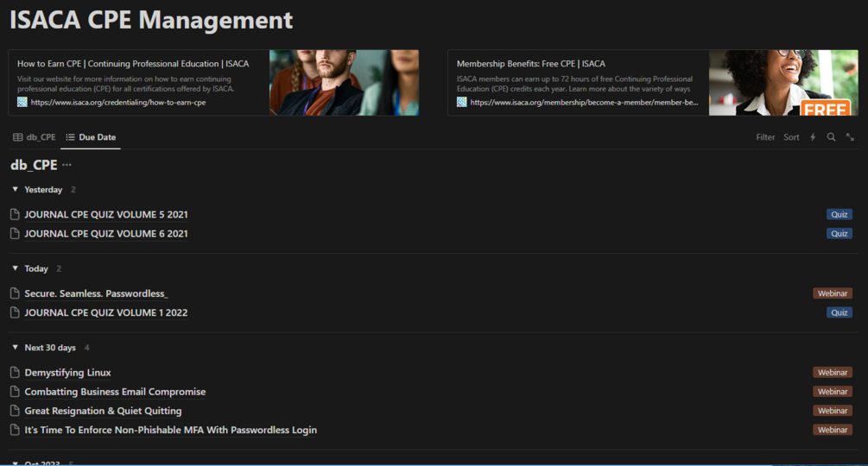Click the Today group label
The image size is (868, 466).
[x=36, y=268]
